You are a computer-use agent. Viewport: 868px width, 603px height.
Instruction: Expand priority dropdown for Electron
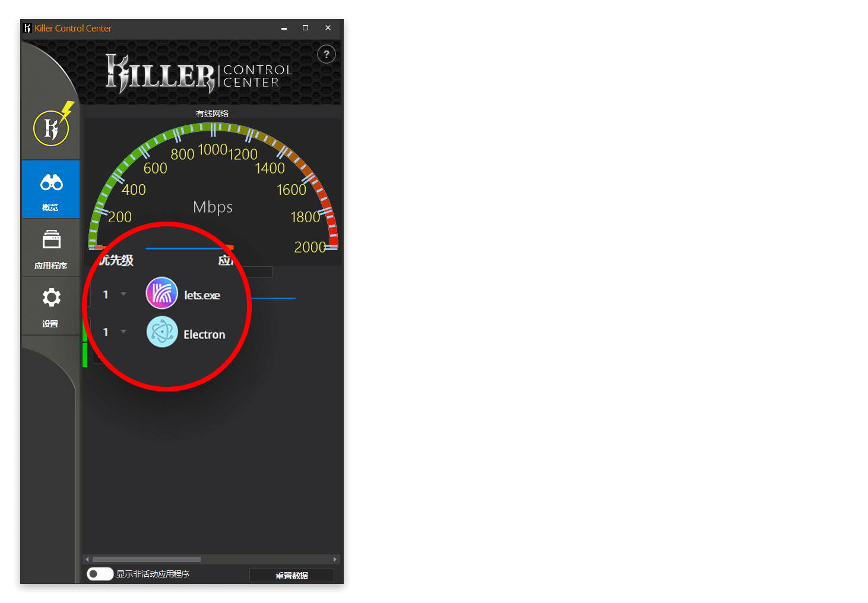click(x=123, y=332)
